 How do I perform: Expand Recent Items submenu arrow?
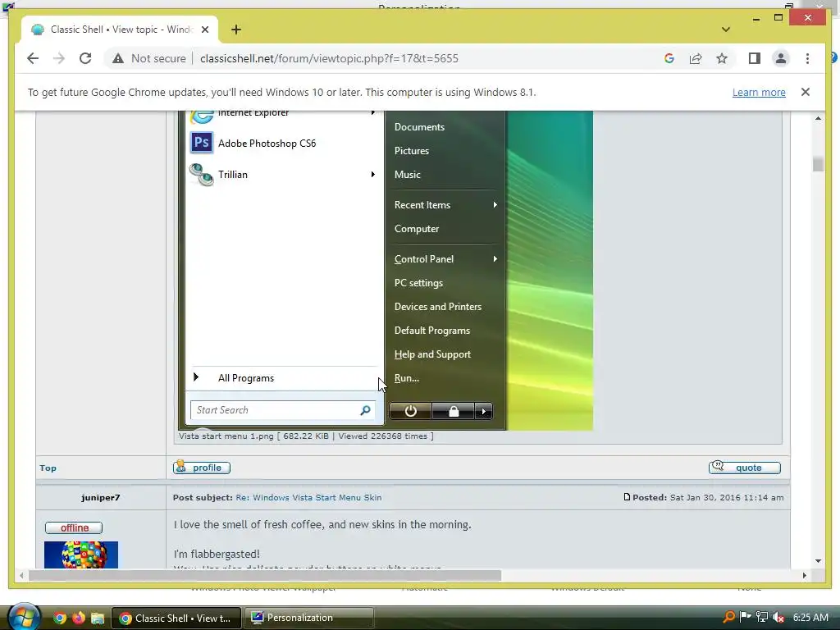pyautogui.click(x=495, y=204)
